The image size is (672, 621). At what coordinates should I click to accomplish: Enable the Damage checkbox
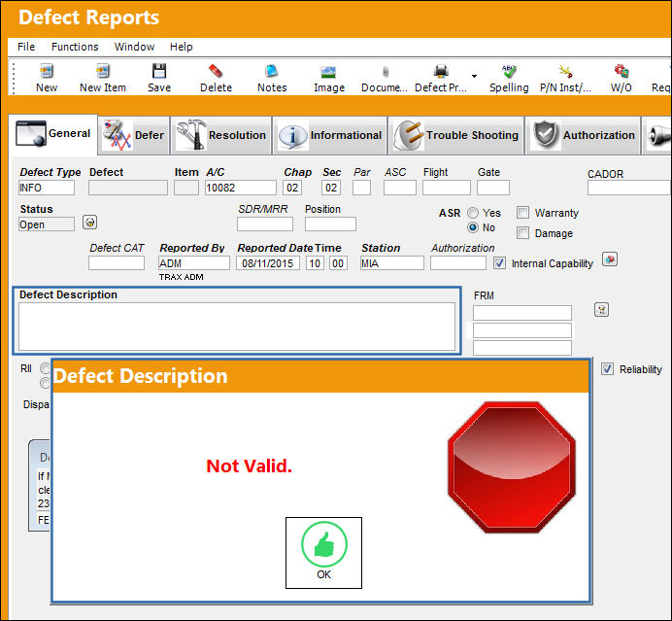coord(522,233)
